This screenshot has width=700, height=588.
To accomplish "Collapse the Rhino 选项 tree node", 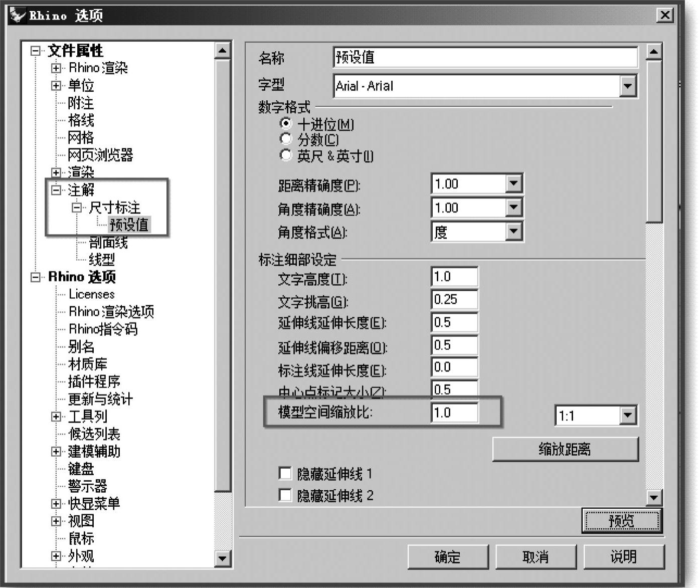I will [x=35, y=277].
